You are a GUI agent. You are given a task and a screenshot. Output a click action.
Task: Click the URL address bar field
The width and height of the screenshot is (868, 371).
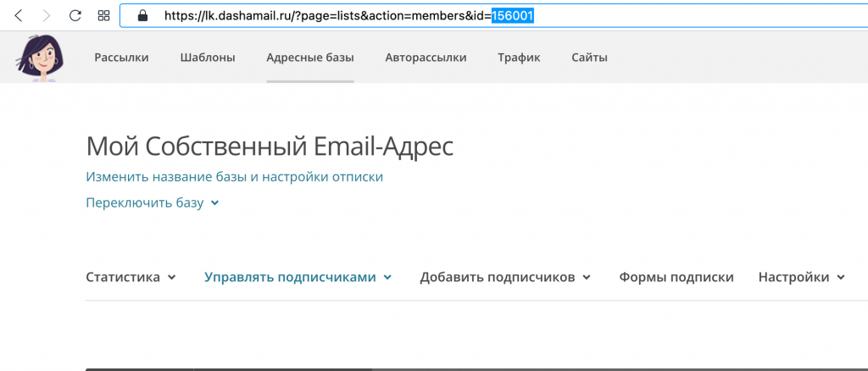pyautogui.click(x=494, y=16)
